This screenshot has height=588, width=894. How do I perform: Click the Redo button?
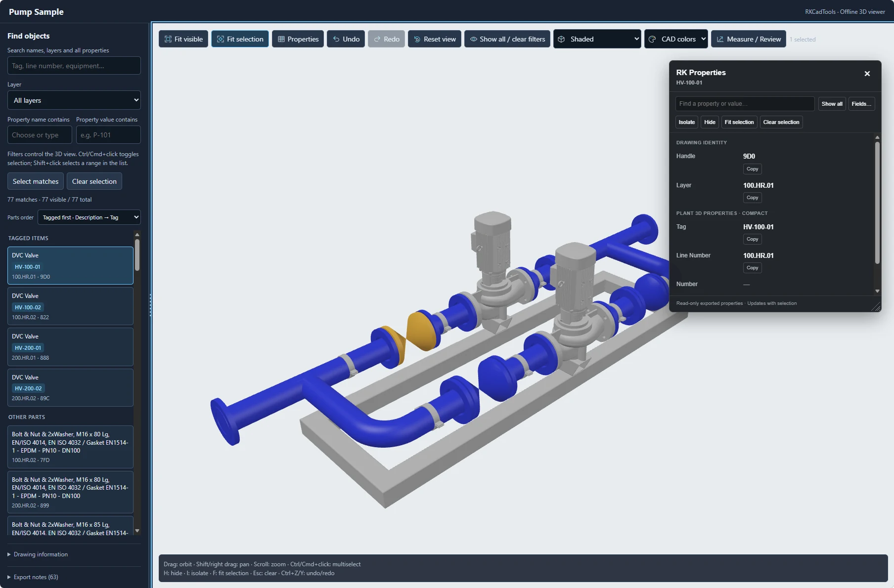tap(386, 39)
